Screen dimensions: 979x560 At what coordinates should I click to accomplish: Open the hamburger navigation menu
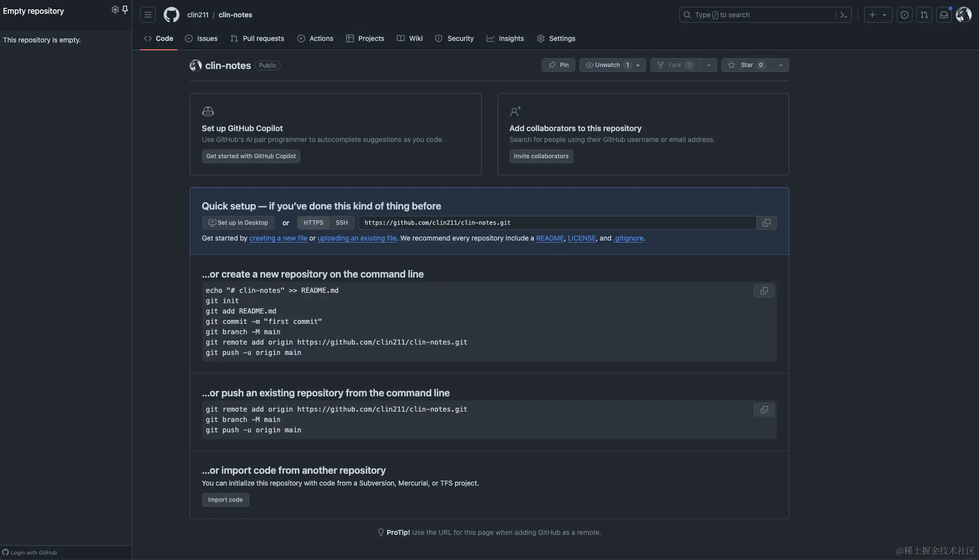pyautogui.click(x=147, y=15)
